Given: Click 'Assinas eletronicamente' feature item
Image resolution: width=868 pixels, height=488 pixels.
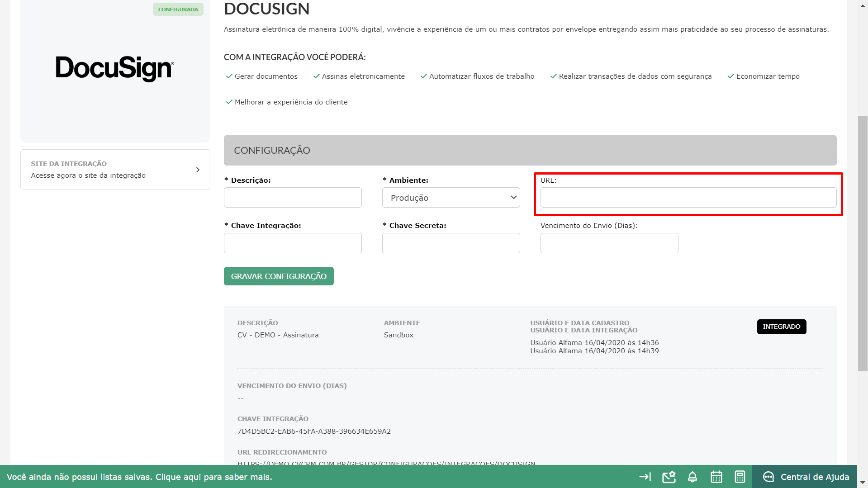Looking at the screenshot, I should (x=359, y=76).
